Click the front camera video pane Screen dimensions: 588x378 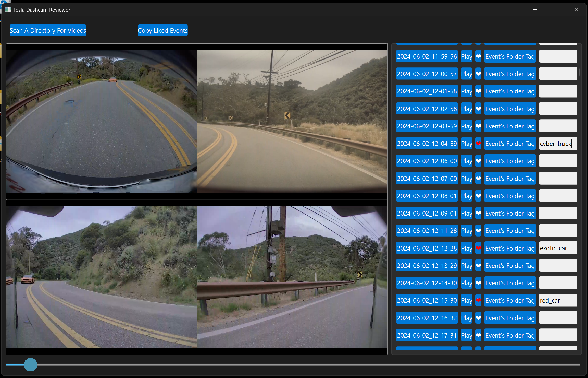coord(292,121)
